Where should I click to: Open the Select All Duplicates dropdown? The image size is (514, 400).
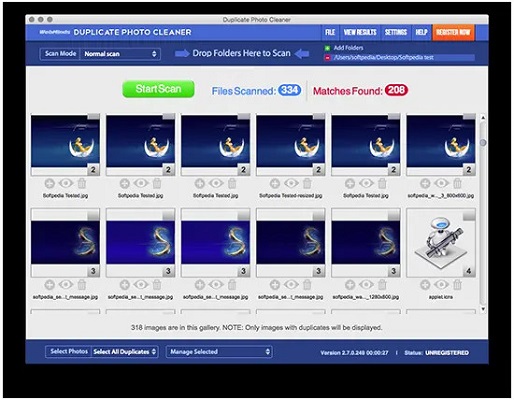[x=124, y=352]
